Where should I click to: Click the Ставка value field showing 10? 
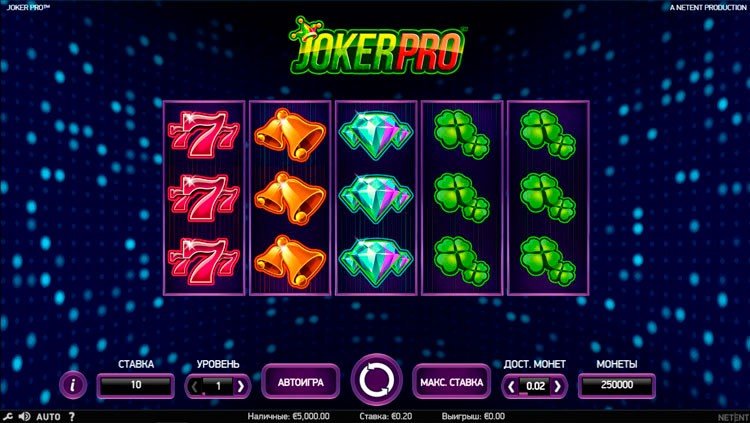point(136,385)
